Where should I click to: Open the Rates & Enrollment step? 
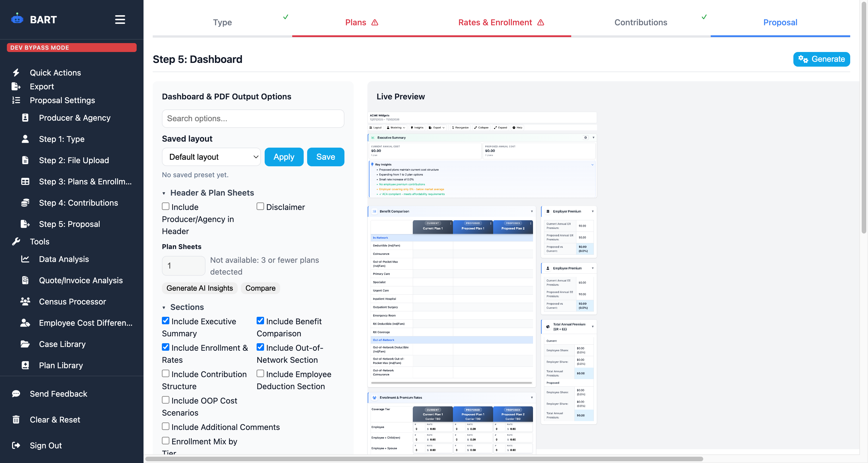coord(495,22)
